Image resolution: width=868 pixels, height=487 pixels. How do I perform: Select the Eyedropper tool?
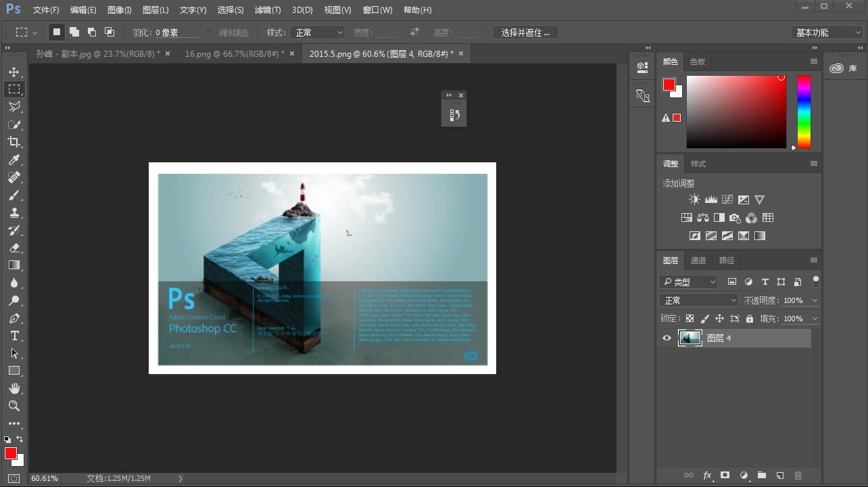[14, 160]
